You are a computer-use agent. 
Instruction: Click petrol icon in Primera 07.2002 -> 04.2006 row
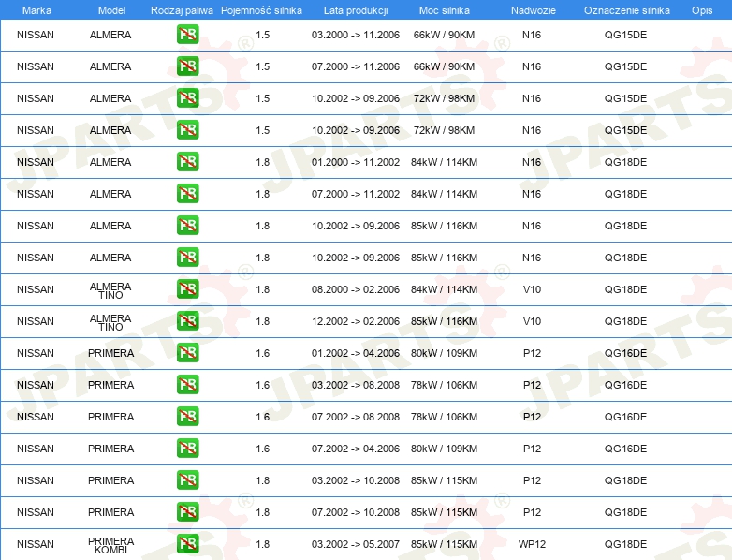click(x=187, y=448)
